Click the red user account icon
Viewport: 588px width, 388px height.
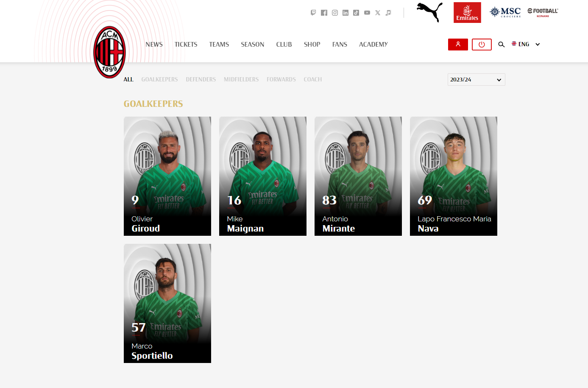[x=458, y=45]
